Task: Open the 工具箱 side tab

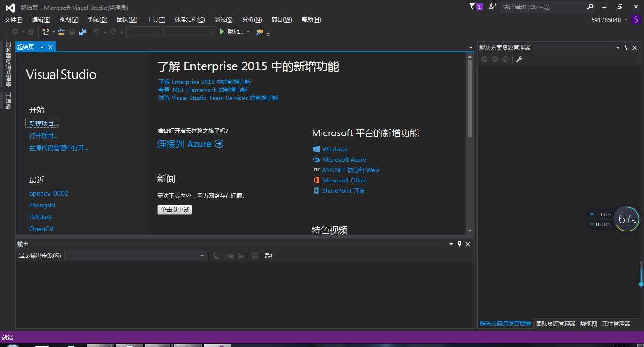Action: point(8,101)
